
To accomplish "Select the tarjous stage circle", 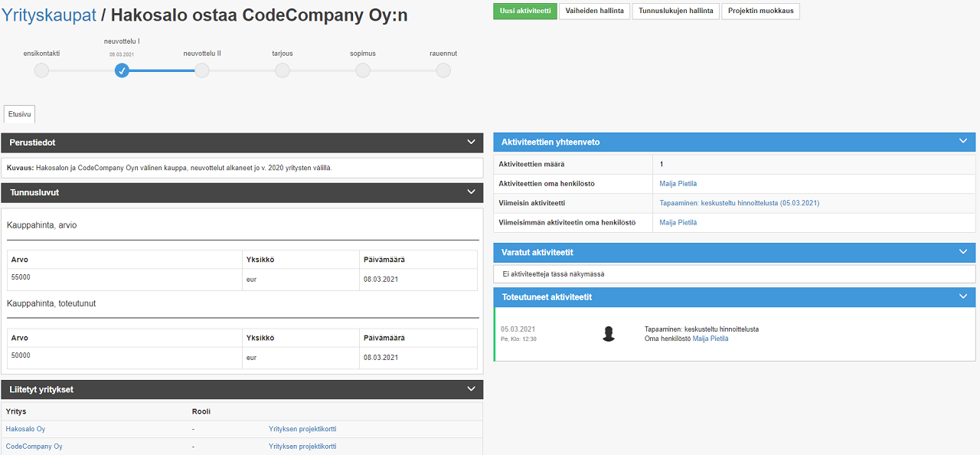I will coord(283,70).
